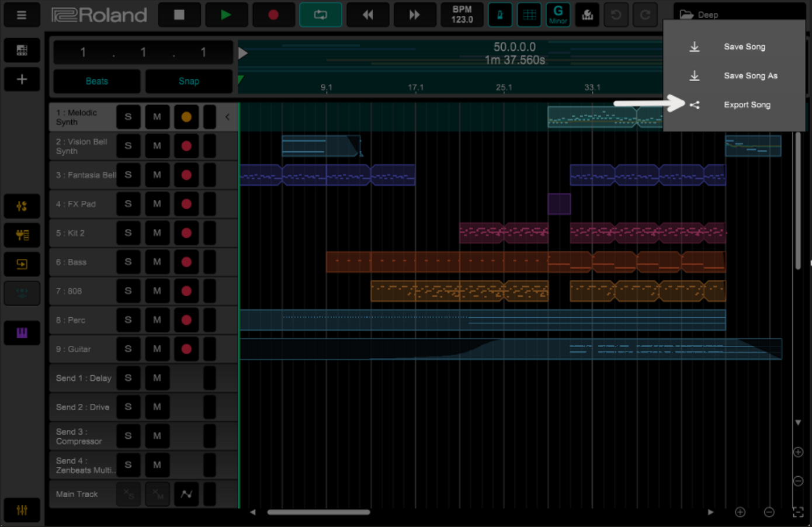Screen dimensions: 812x527
Task: Click the keyboard/instrument icon in toolbar
Action: (x=587, y=15)
